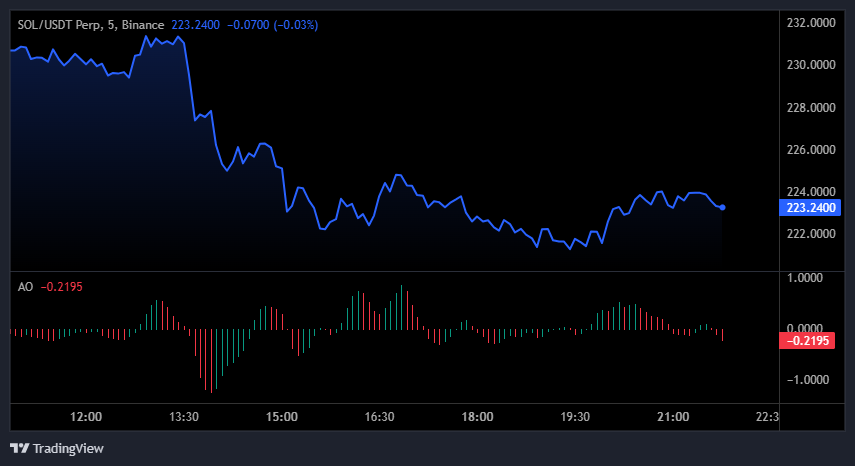Click the 232.0000 price scale label
The height and width of the screenshot is (466, 855).
[x=811, y=22]
